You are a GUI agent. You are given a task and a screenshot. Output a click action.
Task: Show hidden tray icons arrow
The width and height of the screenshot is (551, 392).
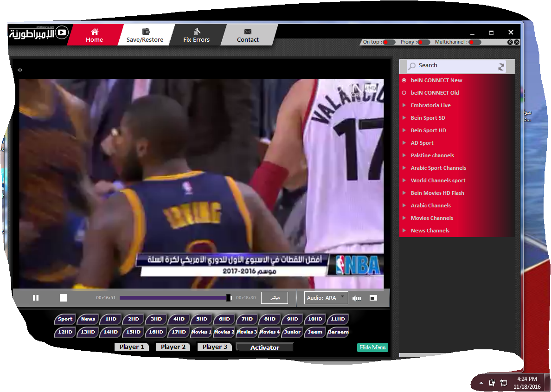tap(481, 383)
